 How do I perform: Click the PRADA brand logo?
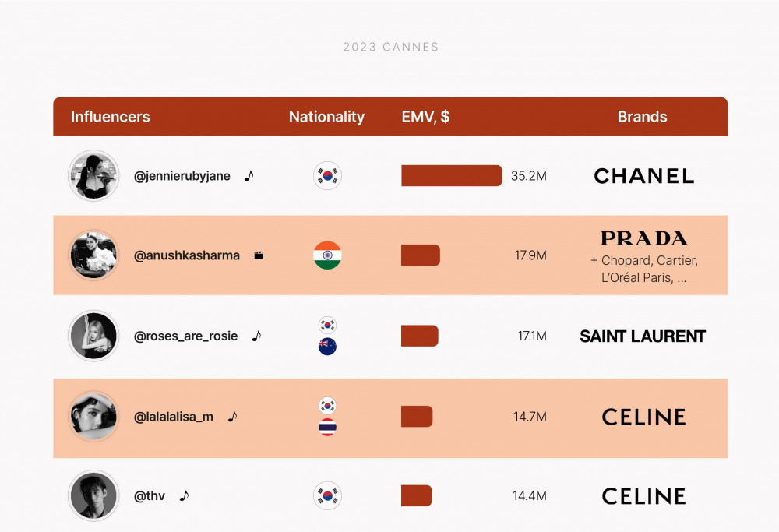(x=644, y=238)
